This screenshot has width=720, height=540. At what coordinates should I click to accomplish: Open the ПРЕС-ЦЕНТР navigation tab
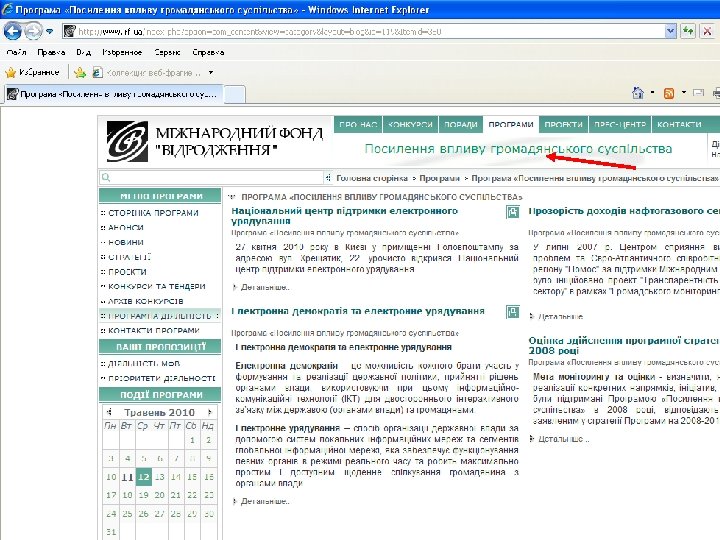[620, 124]
